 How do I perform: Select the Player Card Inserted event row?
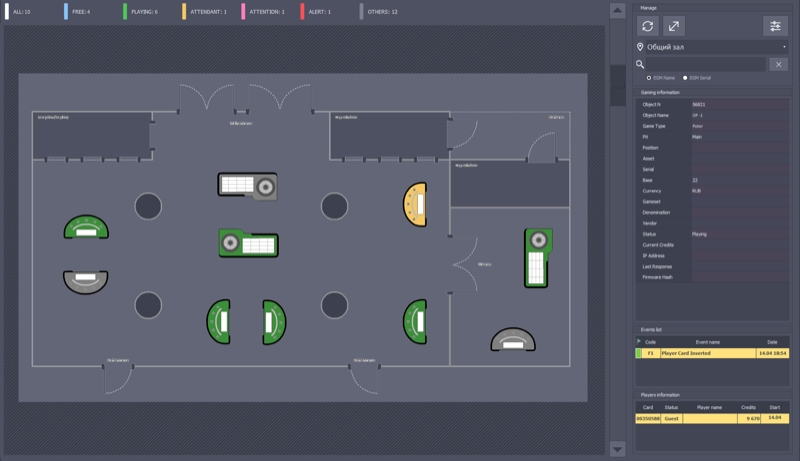tap(711, 353)
